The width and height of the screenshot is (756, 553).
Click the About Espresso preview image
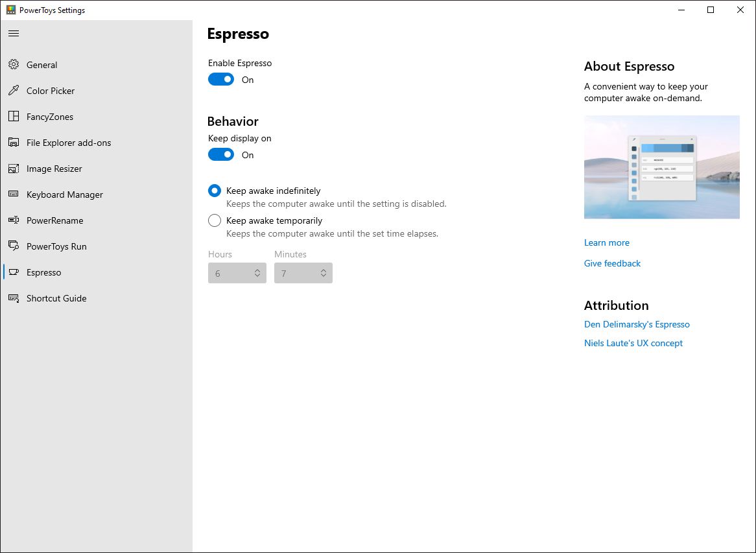coord(661,167)
